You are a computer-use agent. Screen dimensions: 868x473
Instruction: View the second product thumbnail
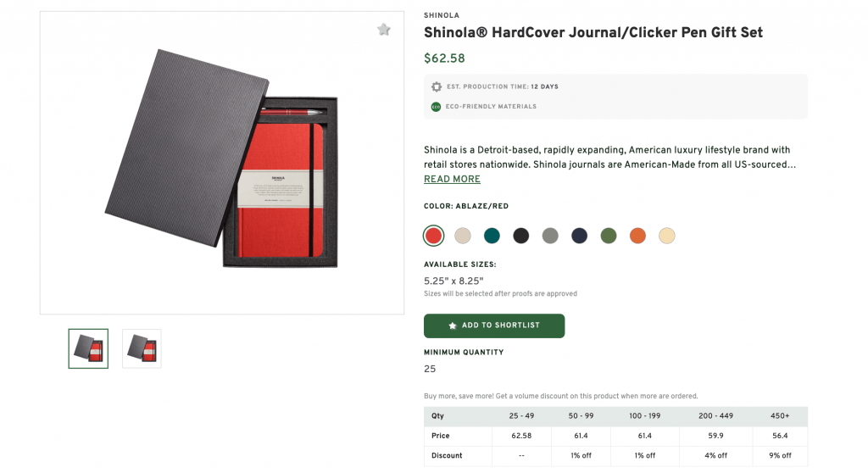tap(142, 348)
